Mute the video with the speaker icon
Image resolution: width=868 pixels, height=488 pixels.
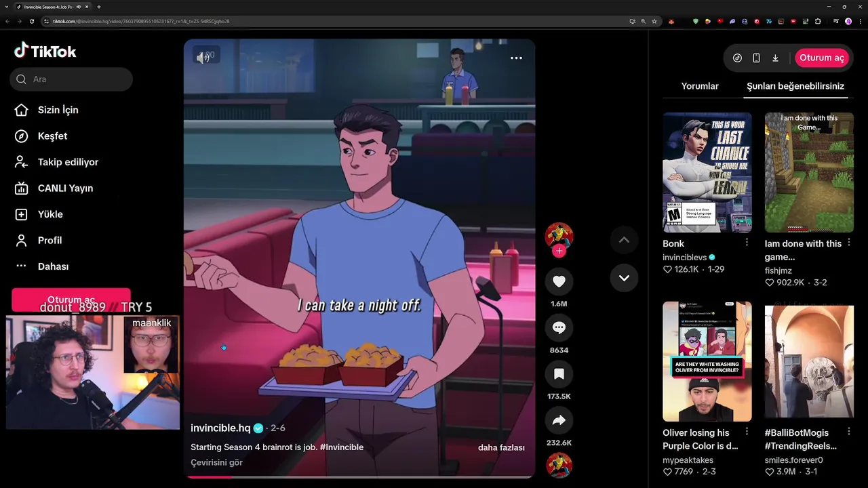click(203, 58)
